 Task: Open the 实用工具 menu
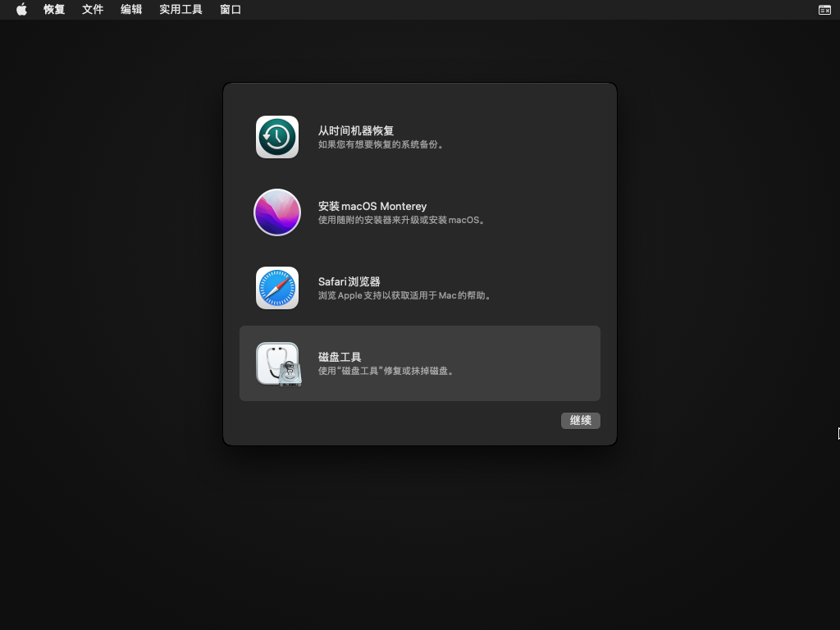[x=180, y=10]
